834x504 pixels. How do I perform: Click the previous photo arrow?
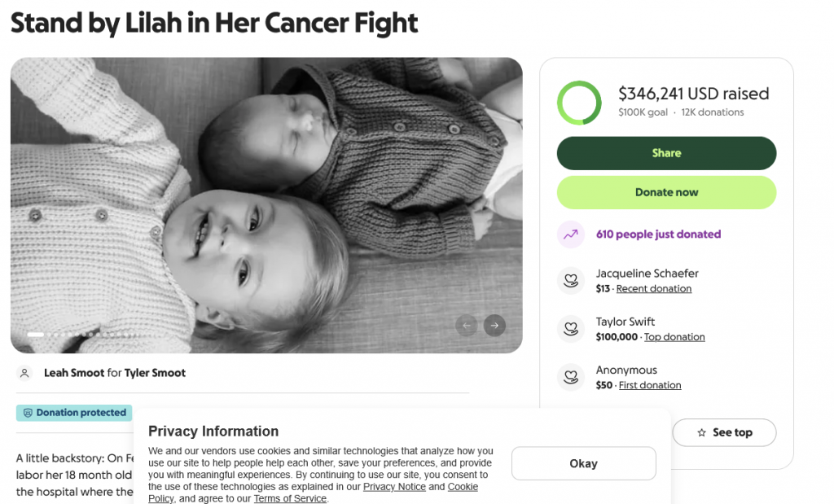(467, 326)
